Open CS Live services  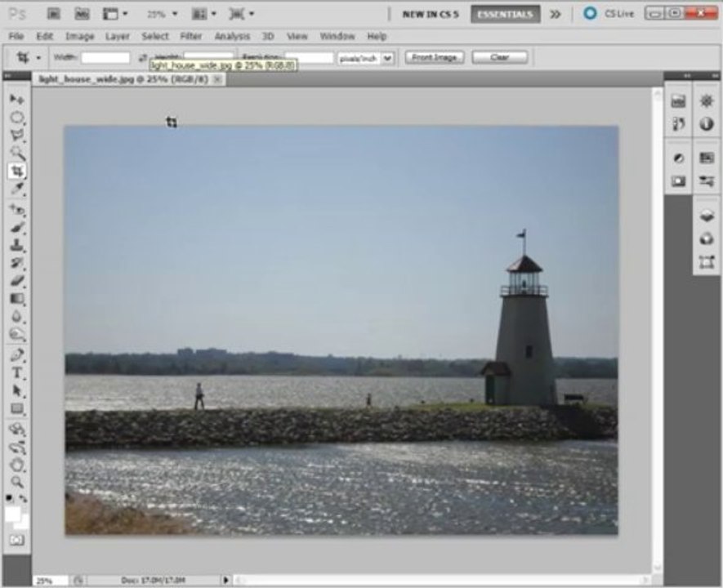[x=609, y=14]
